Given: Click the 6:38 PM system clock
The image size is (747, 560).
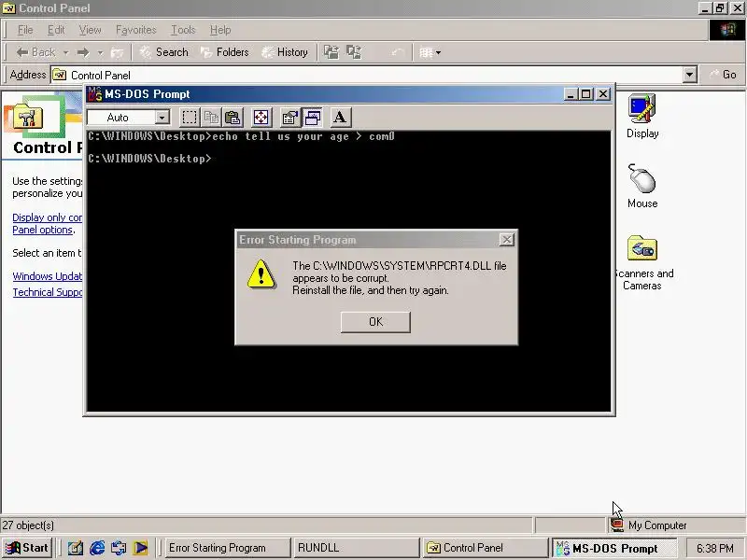Looking at the screenshot, I should 714,548.
